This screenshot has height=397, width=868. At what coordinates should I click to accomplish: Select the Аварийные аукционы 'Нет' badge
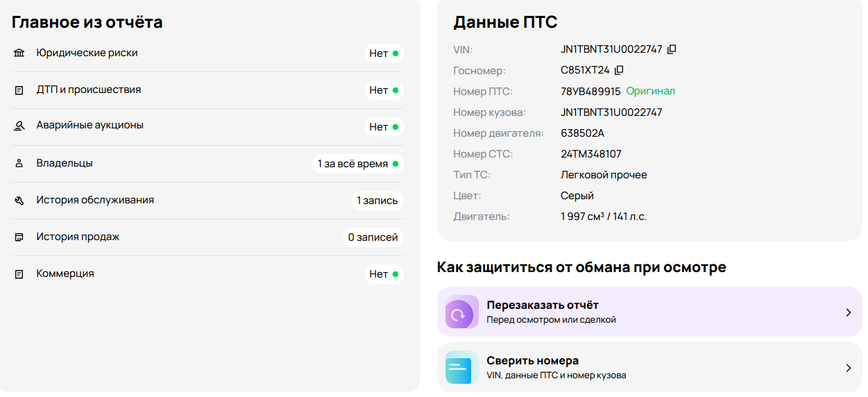point(384,127)
